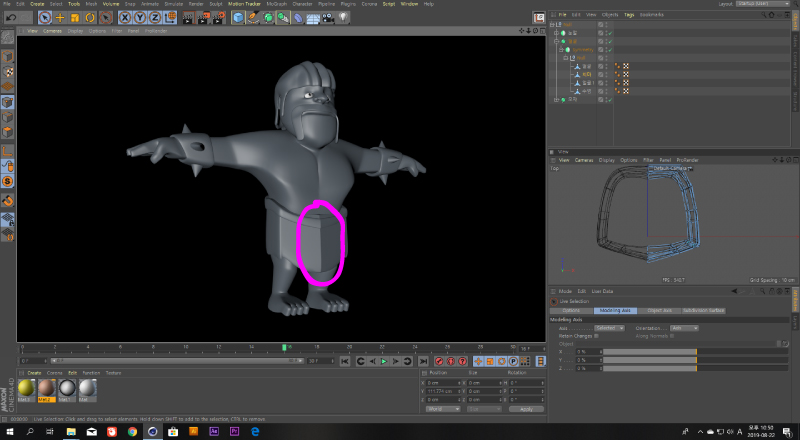
Task: Open the MoGraph menu
Action: [x=277, y=4]
